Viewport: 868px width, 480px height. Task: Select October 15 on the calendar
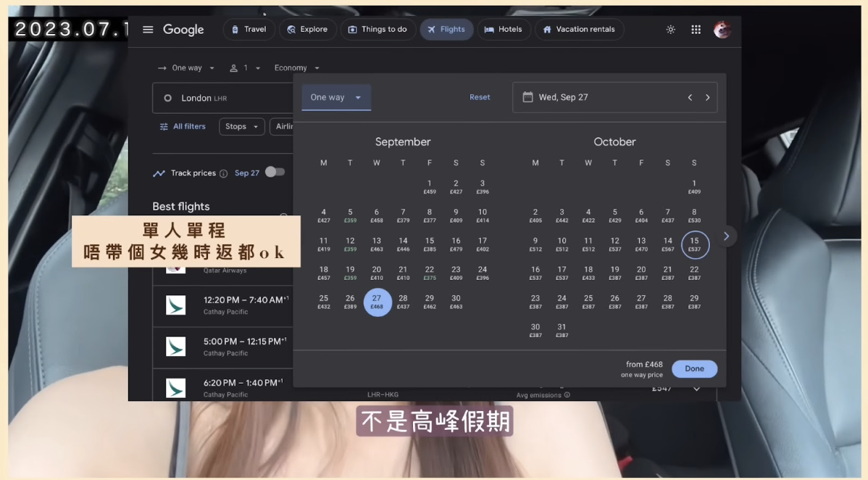click(693, 244)
